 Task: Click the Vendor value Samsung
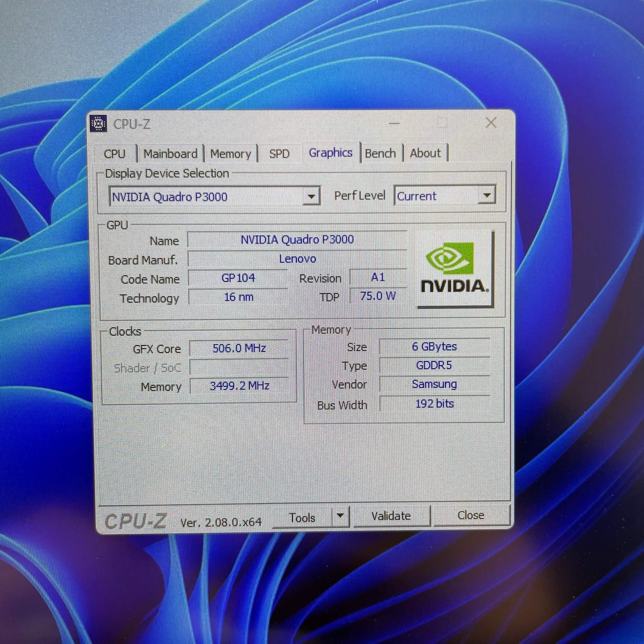click(x=434, y=384)
